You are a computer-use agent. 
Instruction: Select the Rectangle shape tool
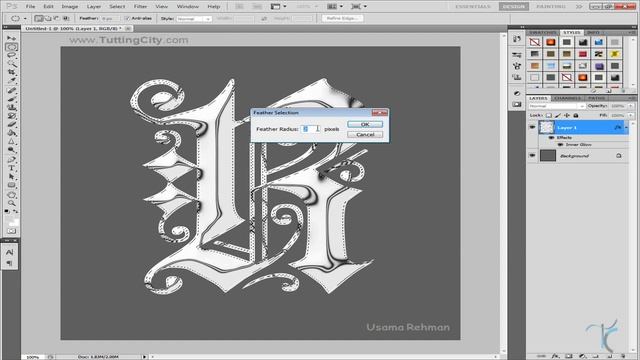[11, 185]
